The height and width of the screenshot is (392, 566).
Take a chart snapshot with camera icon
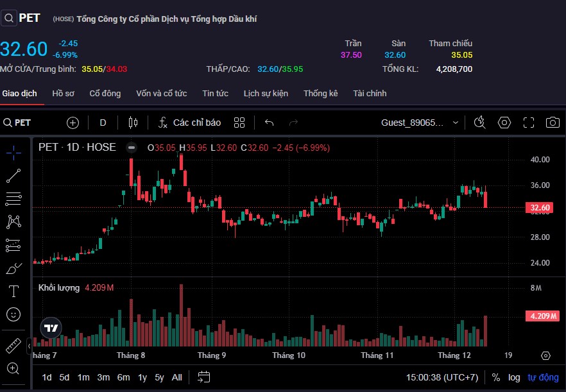[552, 123]
